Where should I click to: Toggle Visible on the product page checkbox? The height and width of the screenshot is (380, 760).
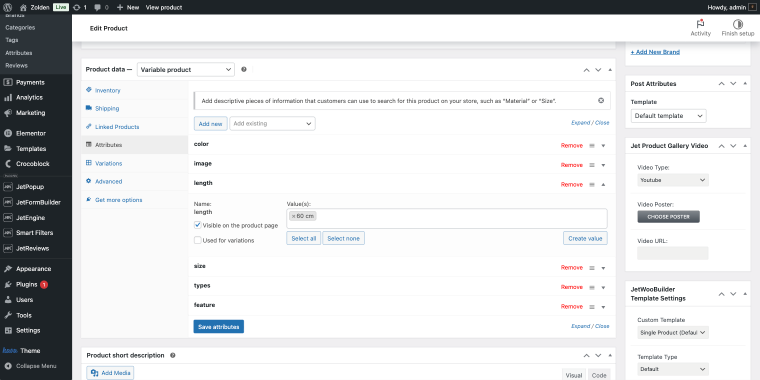(x=198, y=225)
